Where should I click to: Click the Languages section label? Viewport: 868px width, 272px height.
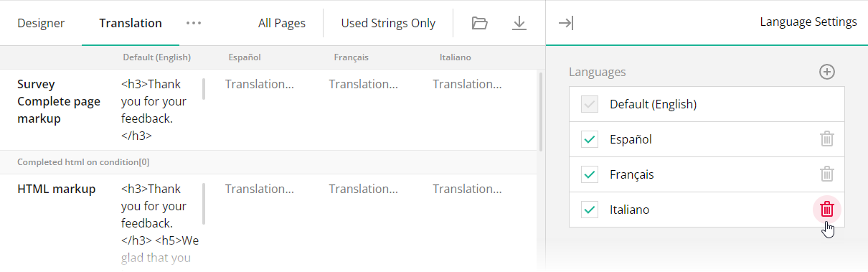[598, 72]
